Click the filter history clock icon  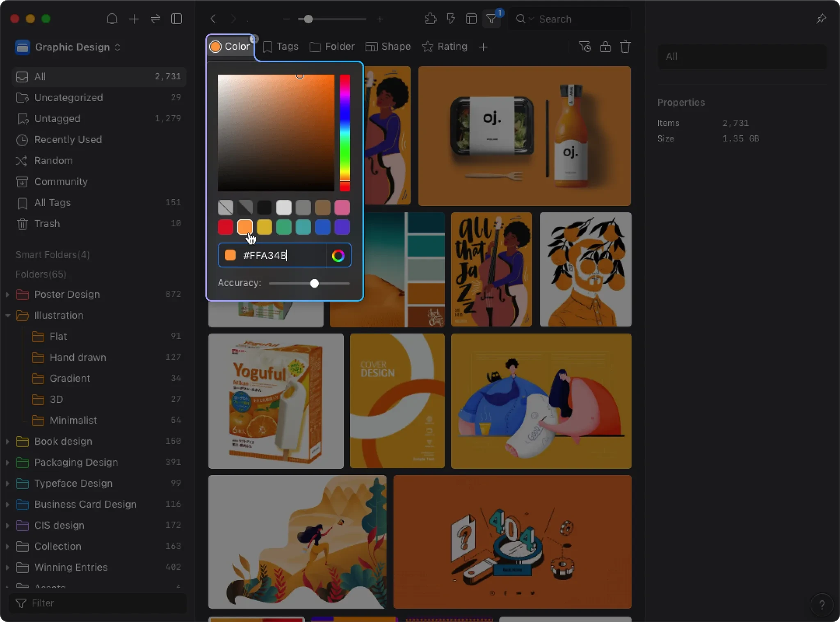coord(585,47)
